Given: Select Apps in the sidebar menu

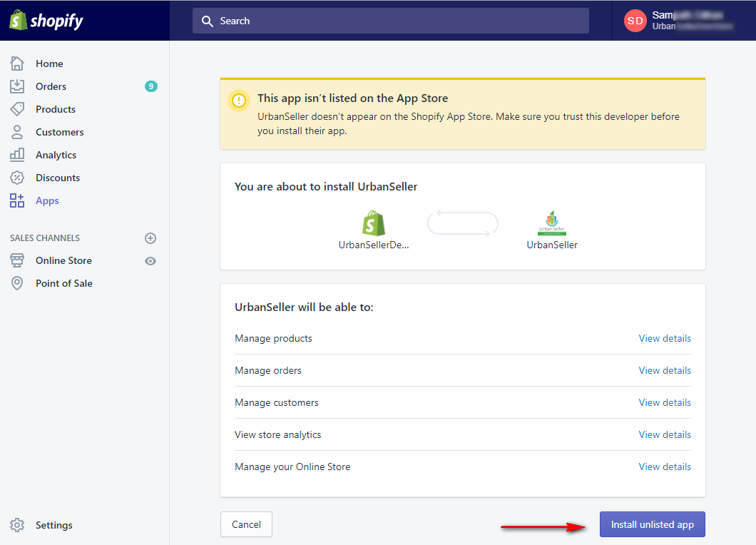Looking at the screenshot, I should 47,200.
